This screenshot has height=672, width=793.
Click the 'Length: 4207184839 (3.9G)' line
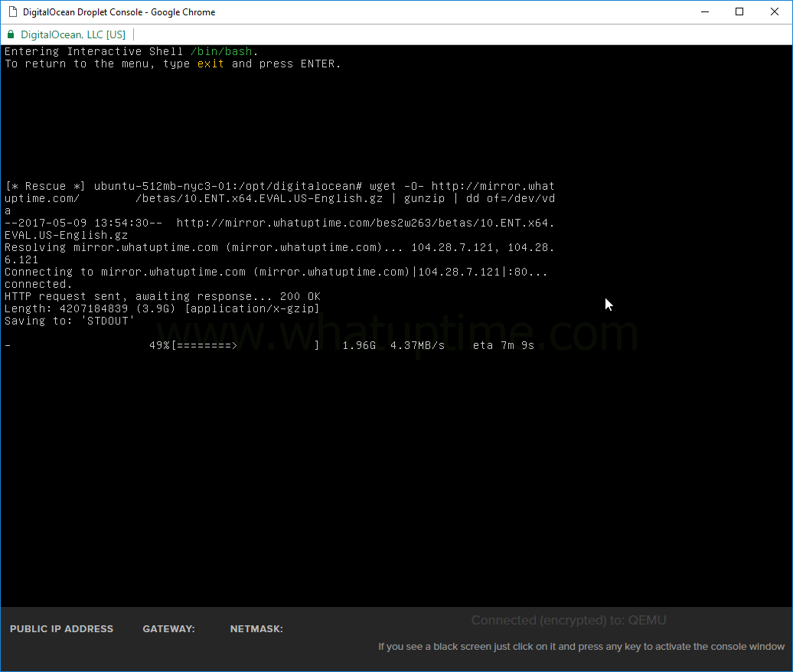pyautogui.click(x=162, y=308)
